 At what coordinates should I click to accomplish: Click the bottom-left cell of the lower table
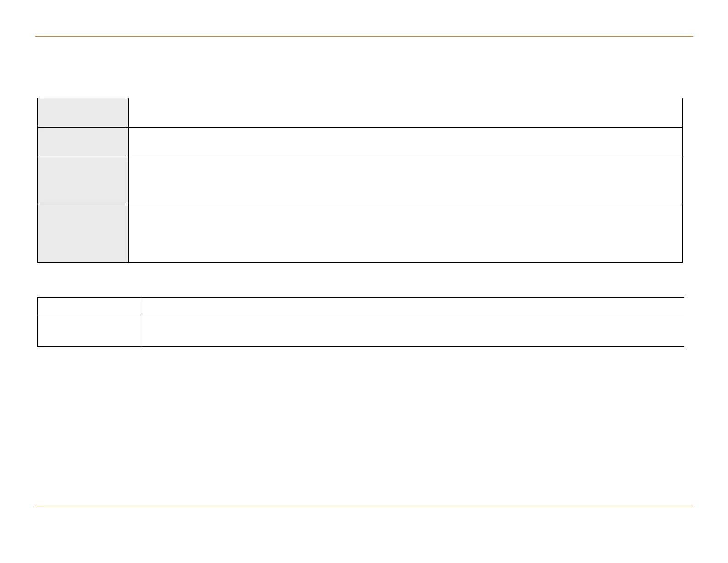(89, 331)
